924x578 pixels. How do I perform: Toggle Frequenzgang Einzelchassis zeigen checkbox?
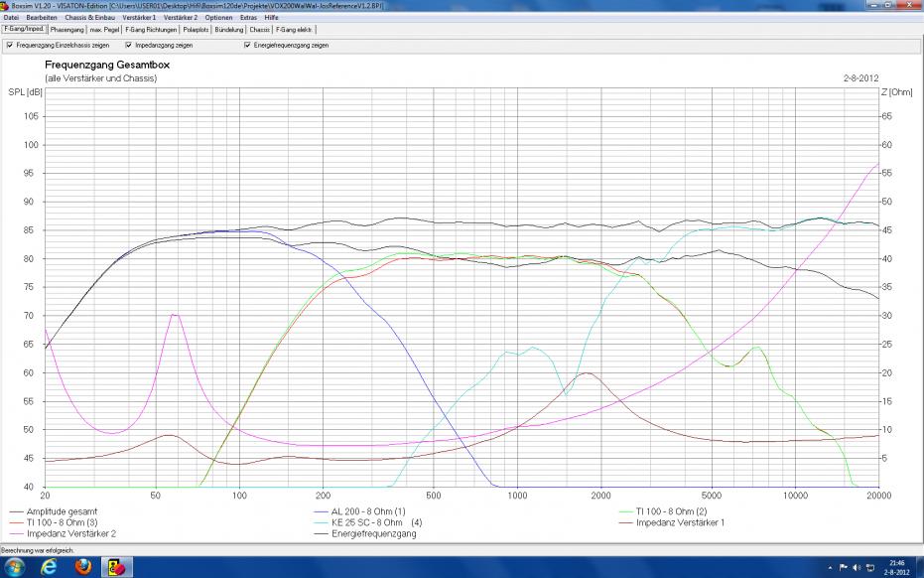[x=10, y=45]
